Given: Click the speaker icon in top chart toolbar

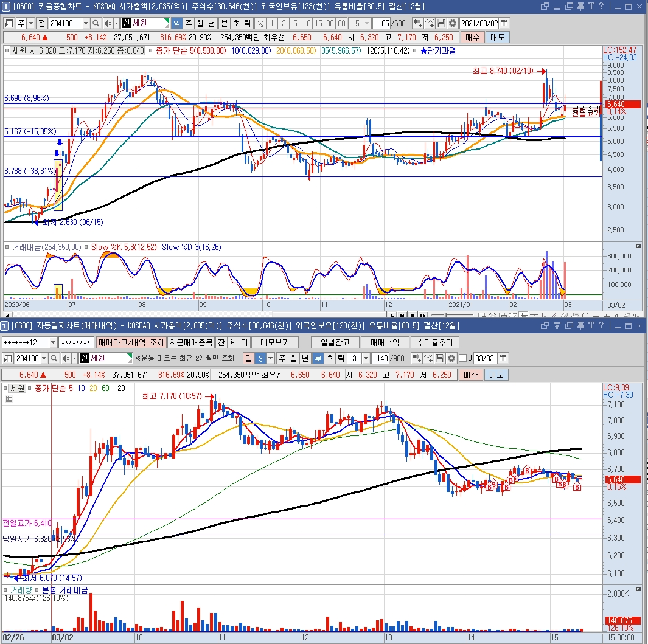Looking at the screenshot, I should 108,23.
